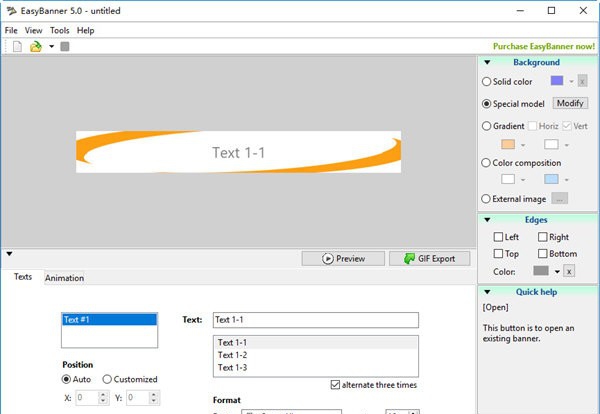Collapse the Quick help panel triangle

pyautogui.click(x=488, y=292)
